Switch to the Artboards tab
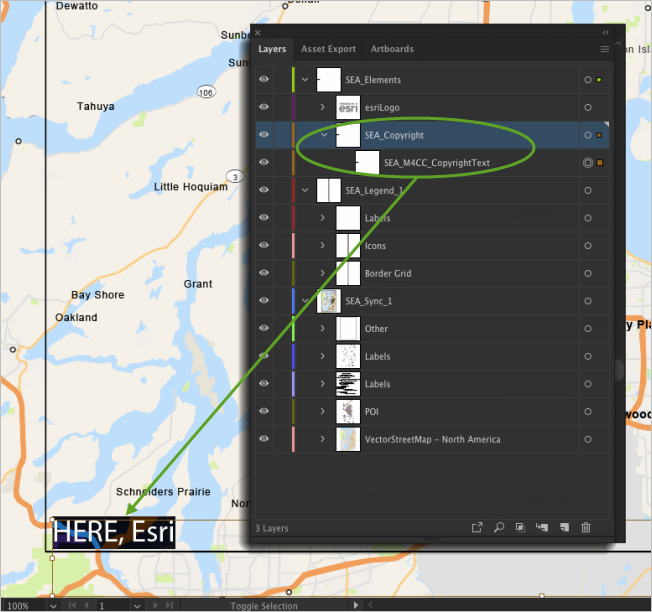652x612 pixels. tap(392, 49)
